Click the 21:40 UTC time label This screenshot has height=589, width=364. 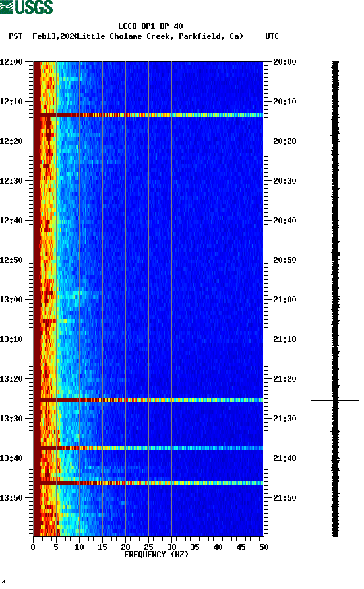285,458
